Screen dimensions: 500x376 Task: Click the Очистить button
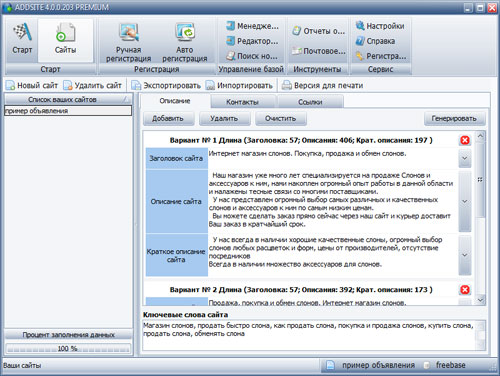(x=280, y=119)
